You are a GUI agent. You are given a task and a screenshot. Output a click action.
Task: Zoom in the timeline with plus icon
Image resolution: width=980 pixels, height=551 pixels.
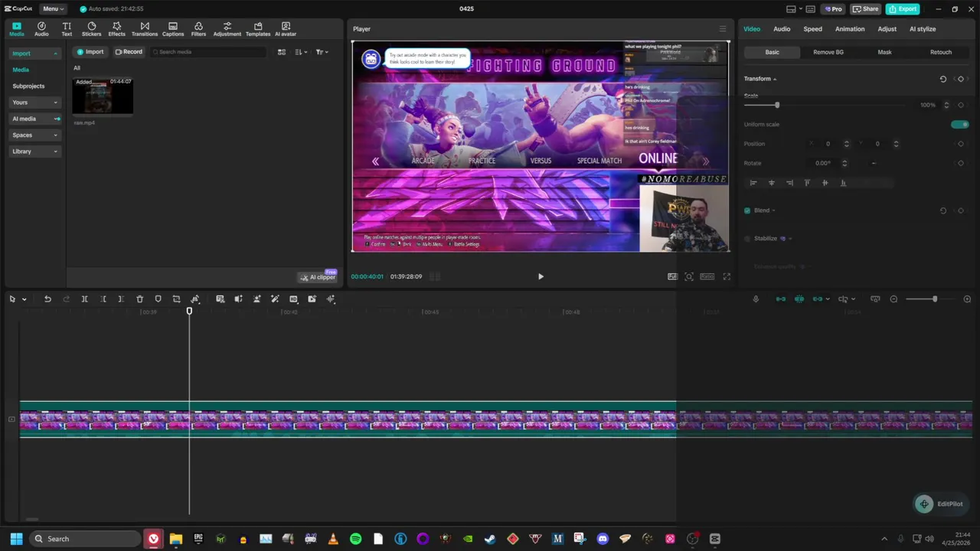pyautogui.click(x=967, y=299)
